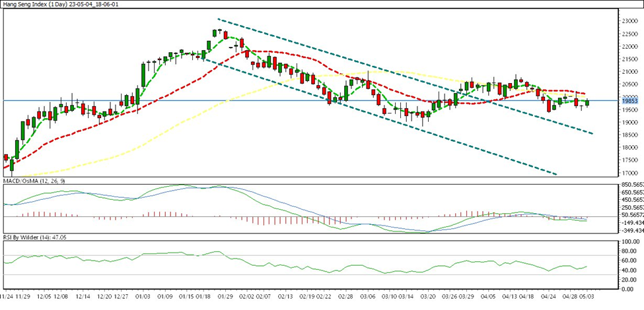
Task: Click the 650.5657 MACD scale value
Action: [x=633, y=193]
